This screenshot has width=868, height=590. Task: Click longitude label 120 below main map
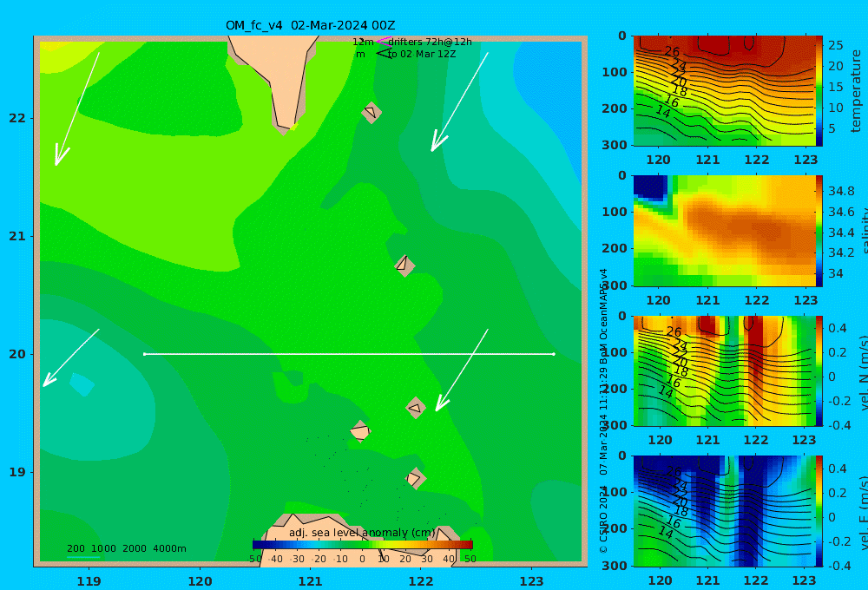(200, 581)
